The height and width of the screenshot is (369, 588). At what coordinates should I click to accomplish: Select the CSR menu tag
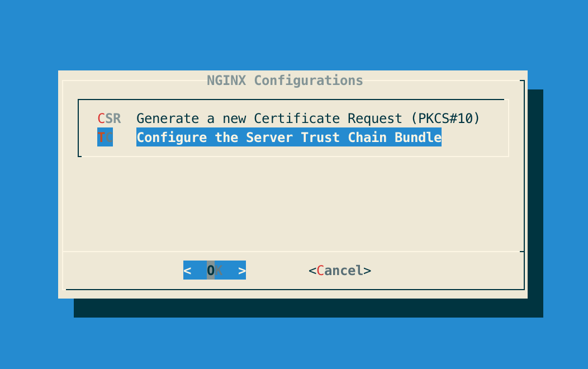coord(109,119)
